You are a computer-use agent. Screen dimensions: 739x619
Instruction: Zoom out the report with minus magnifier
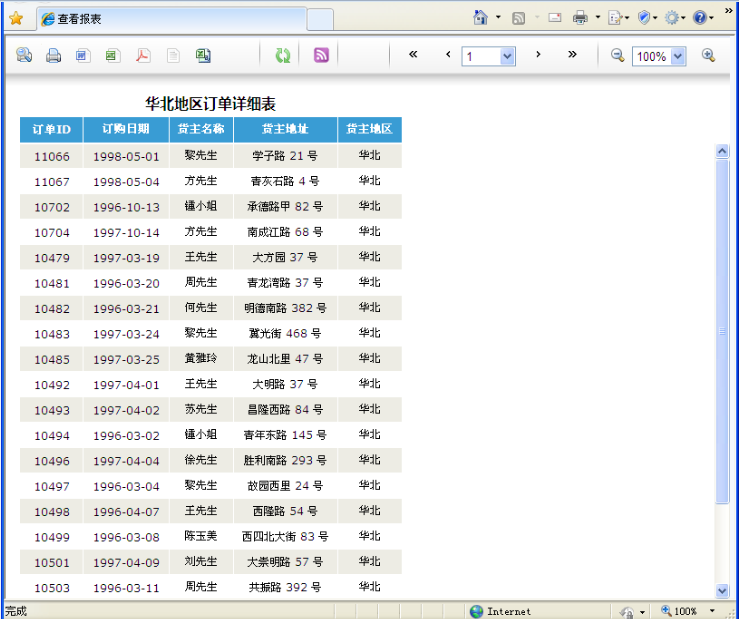point(617,55)
